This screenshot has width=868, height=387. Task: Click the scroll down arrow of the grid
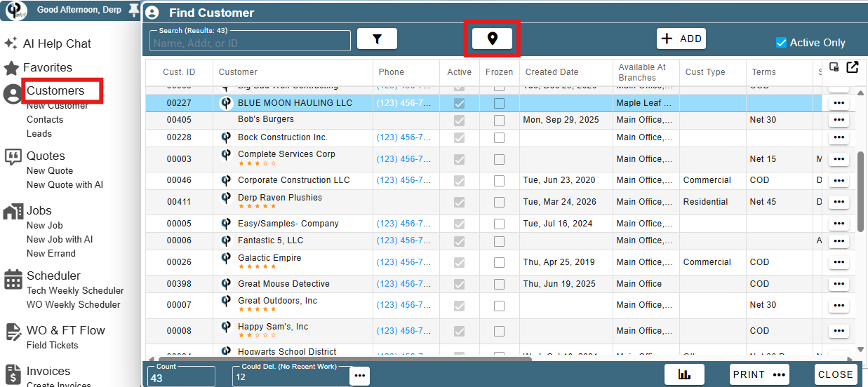point(861,349)
